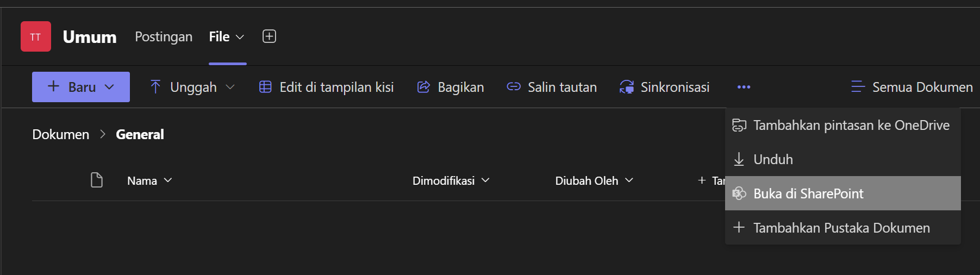Select Unduh from the menu
The image size is (980, 275).
click(773, 159)
